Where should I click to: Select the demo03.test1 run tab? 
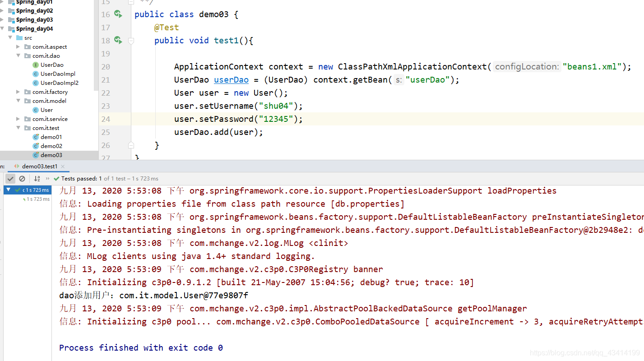click(40, 167)
